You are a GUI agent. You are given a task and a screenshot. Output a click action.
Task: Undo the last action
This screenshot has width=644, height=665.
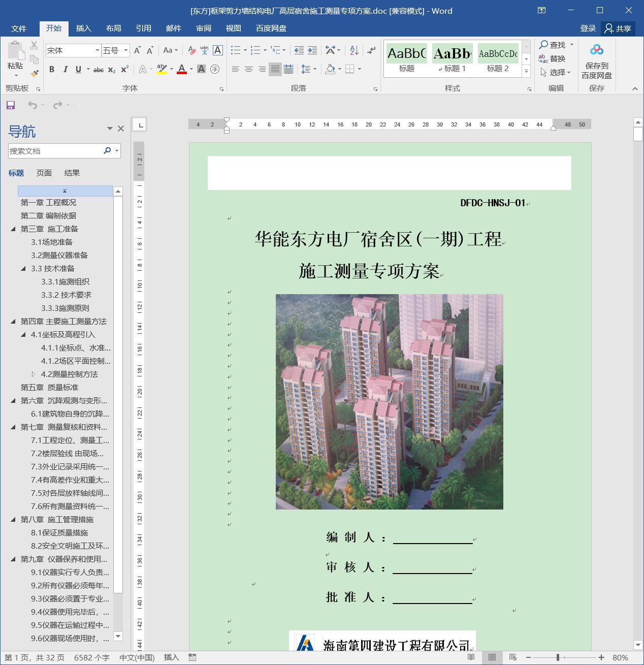tap(33, 105)
